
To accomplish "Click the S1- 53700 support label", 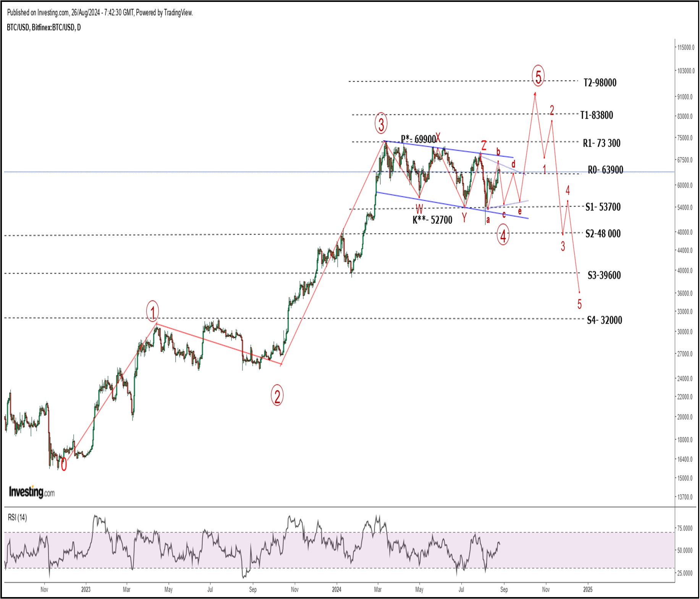I will pos(603,207).
